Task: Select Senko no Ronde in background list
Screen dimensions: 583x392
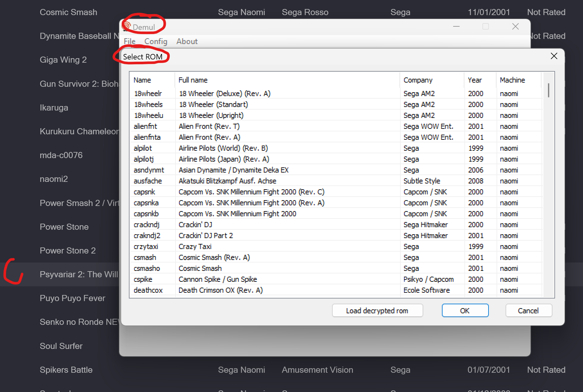Action: 79,322
